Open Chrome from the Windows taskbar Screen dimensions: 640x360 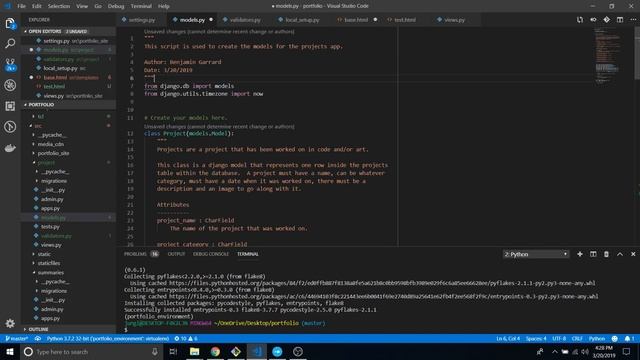pos(215,351)
